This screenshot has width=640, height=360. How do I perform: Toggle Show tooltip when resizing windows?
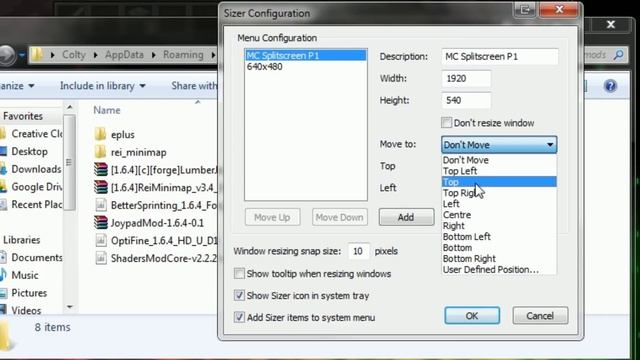click(x=239, y=273)
